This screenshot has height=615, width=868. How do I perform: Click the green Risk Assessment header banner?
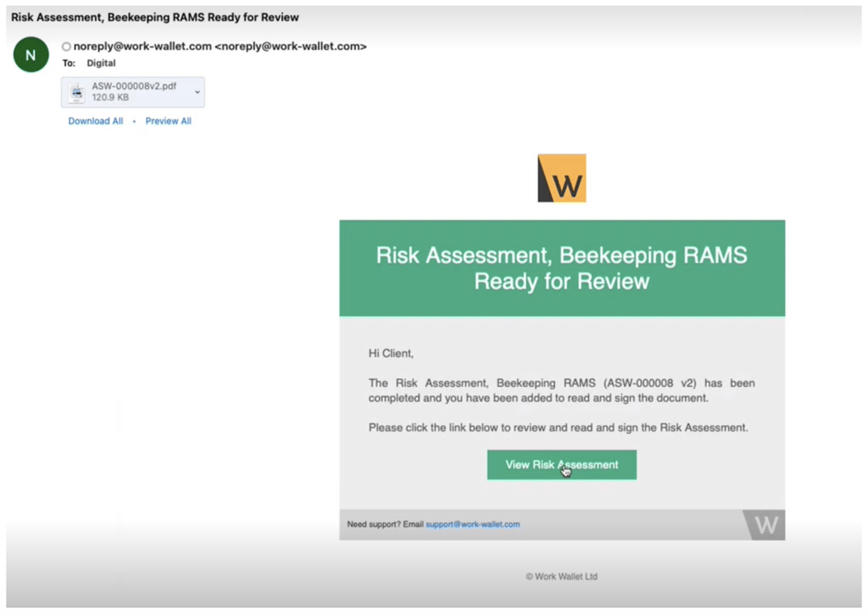click(x=562, y=268)
